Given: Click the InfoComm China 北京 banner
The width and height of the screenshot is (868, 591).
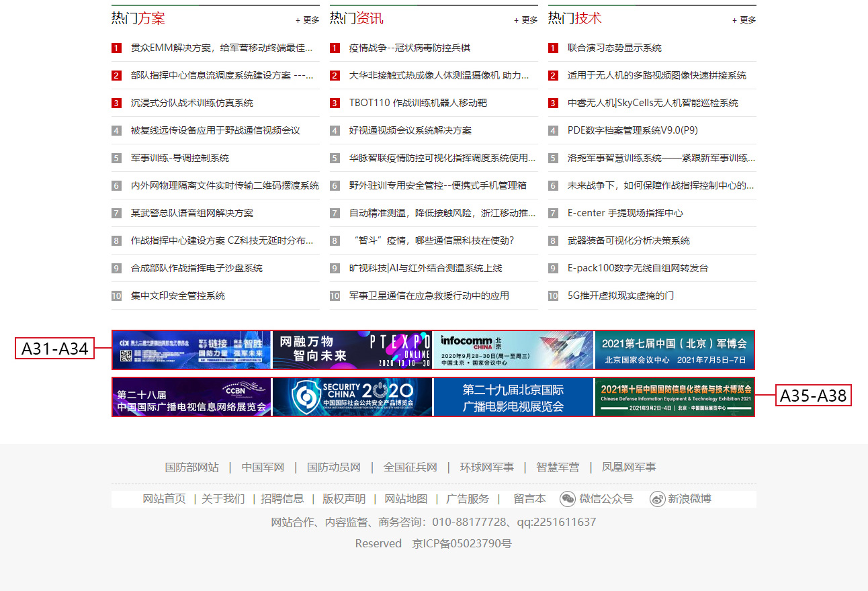Looking at the screenshot, I should point(513,350).
